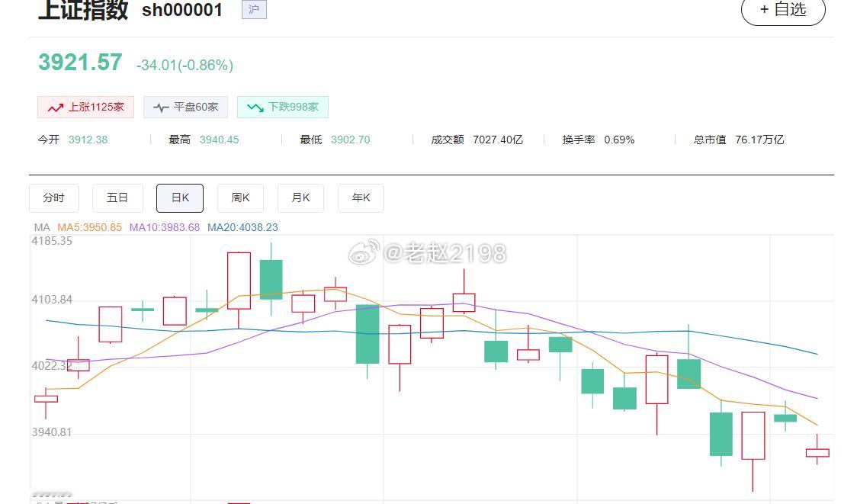Click the 4185.35 y-axis price label
Screen dimensions: 857x504
[52, 241]
